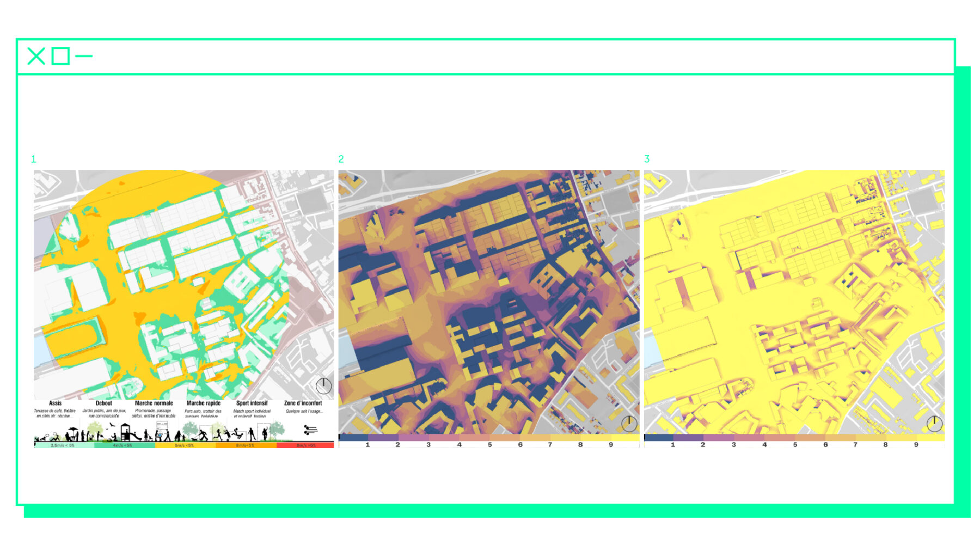The height and width of the screenshot is (560, 980).
Task: Click the X icon in the window header
Action: click(x=36, y=56)
